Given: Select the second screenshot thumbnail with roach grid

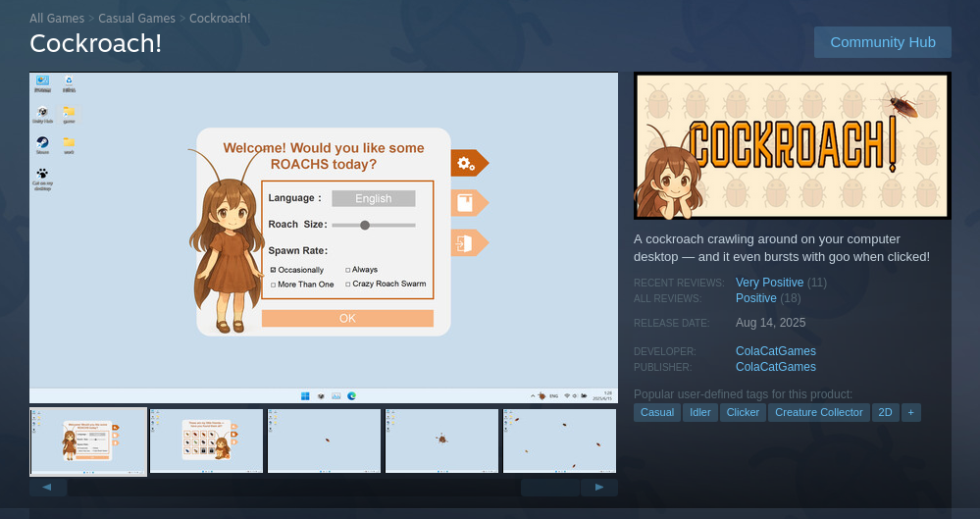Looking at the screenshot, I should click(206, 441).
